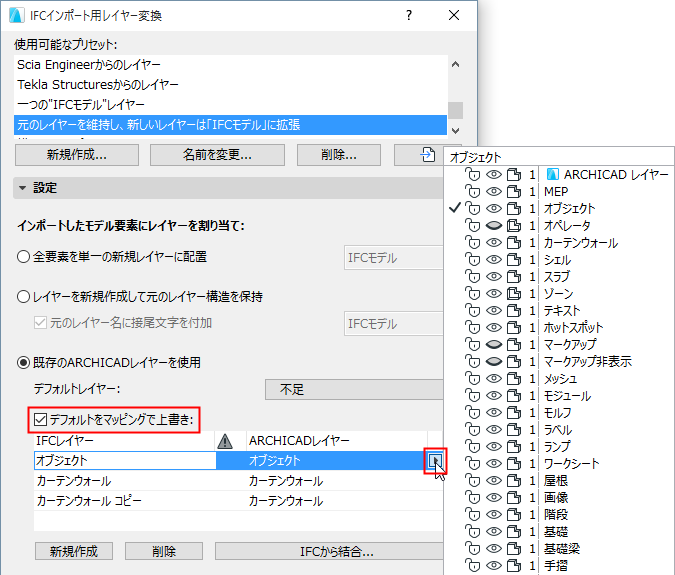Click the wireframe icon in the ゾーン row
The width and height of the screenshot is (675, 575).
tap(513, 294)
